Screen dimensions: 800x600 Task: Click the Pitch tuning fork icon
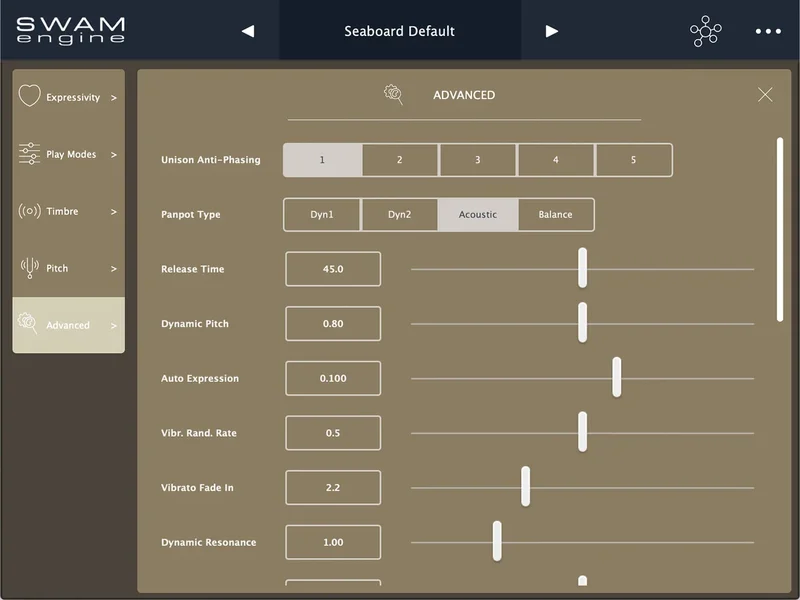30,268
